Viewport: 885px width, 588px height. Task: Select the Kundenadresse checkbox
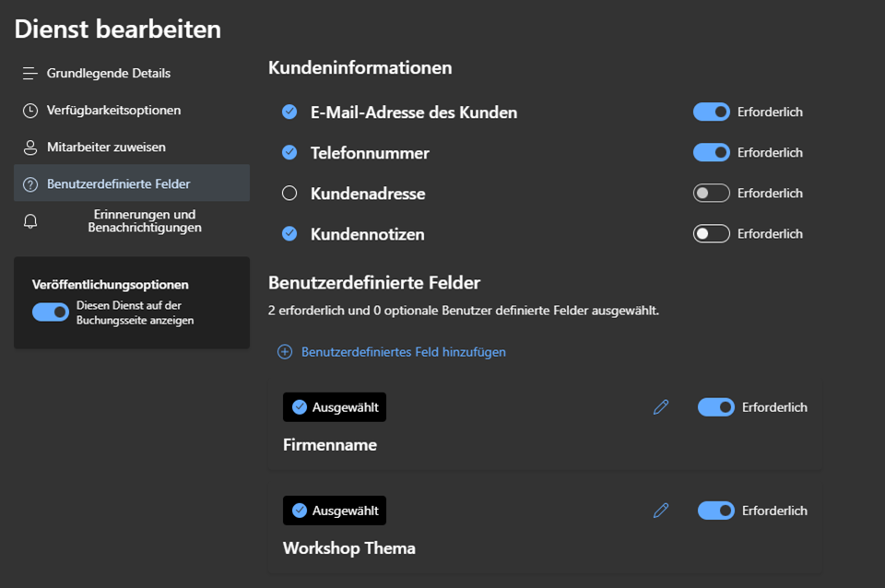click(289, 193)
